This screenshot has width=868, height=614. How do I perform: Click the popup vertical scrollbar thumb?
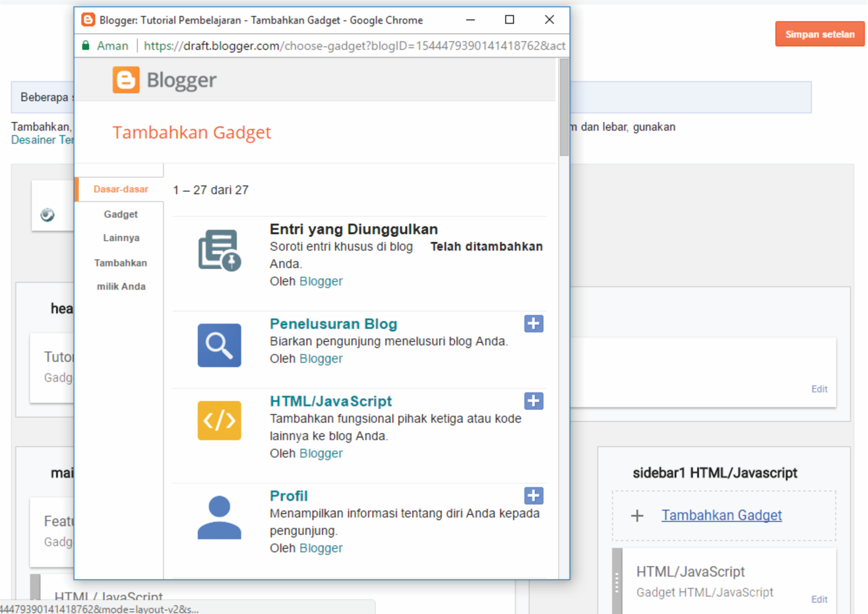(x=564, y=107)
